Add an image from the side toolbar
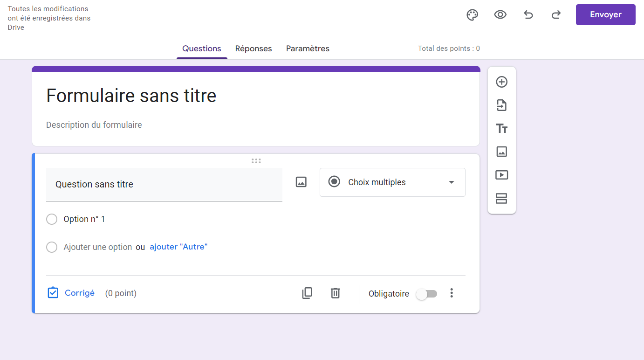The width and height of the screenshot is (644, 360). point(502,152)
